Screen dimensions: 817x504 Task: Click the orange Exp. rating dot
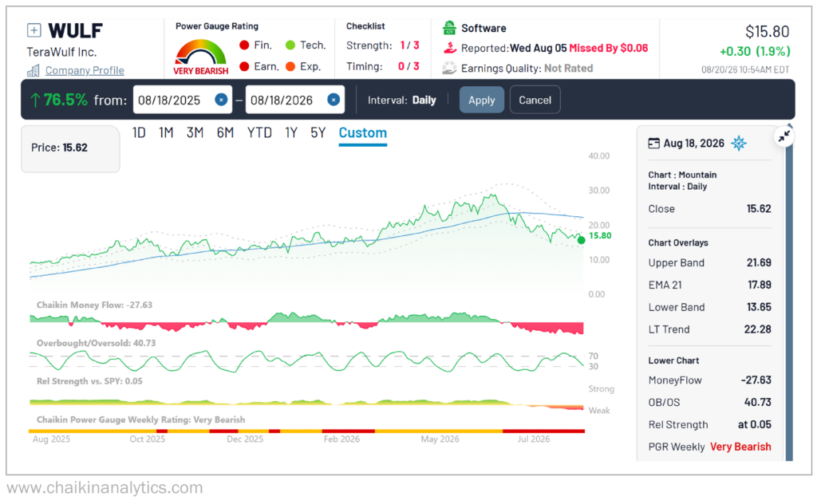290,67
